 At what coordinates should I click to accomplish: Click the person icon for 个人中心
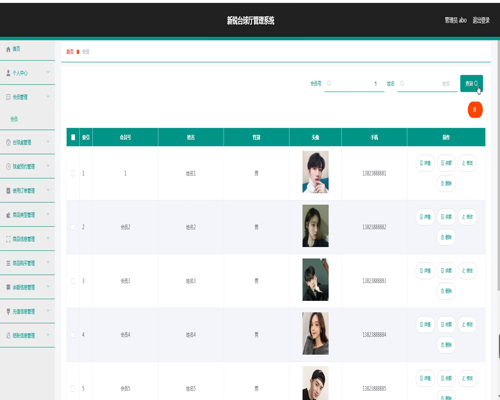point(8,73)
